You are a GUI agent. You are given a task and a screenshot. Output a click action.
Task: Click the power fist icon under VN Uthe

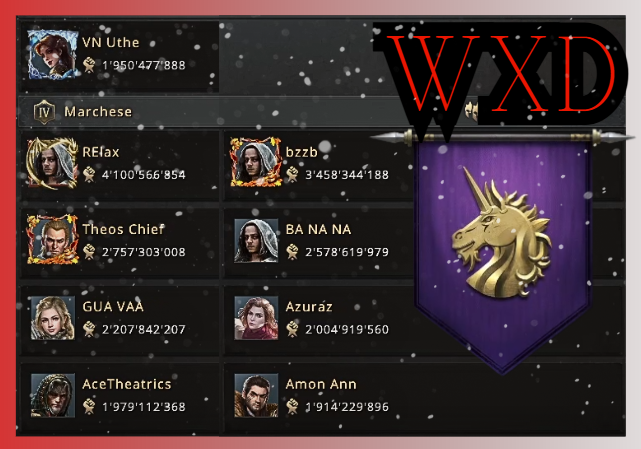click(89, 65)
